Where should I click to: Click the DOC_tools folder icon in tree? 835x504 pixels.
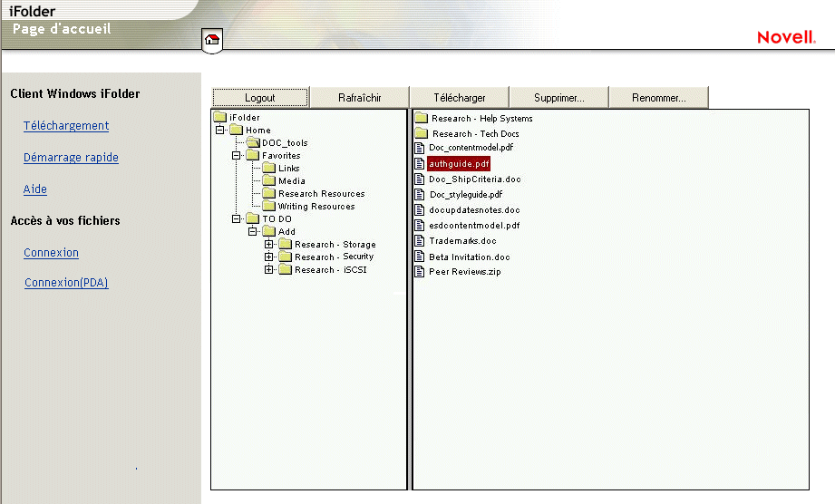point(253,142)
